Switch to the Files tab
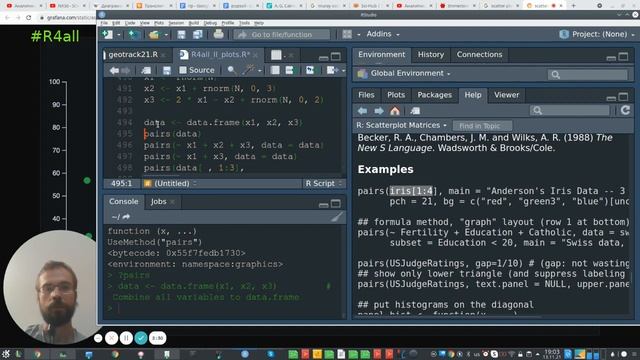Image resolution: width=640 pixels, height=360 pixels. [x=366, y=95]
